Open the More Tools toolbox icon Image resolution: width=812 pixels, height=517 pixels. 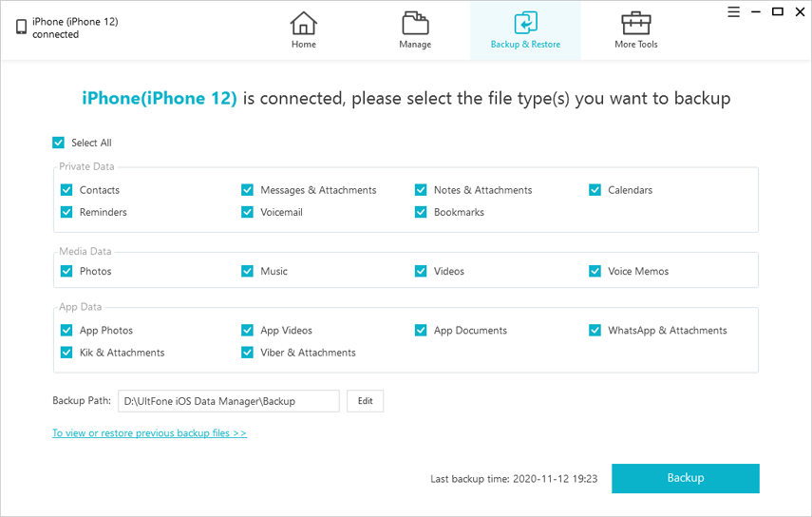(x=635, y=23)
